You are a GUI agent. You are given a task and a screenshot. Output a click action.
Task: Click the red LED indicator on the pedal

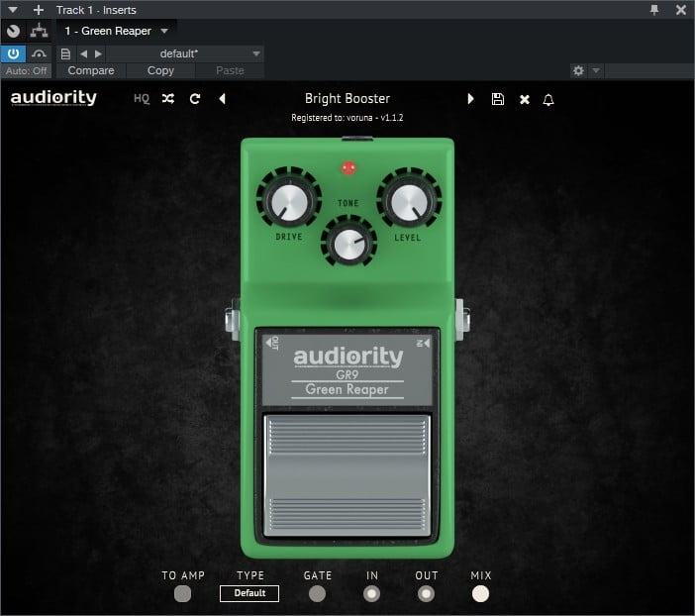348,168
